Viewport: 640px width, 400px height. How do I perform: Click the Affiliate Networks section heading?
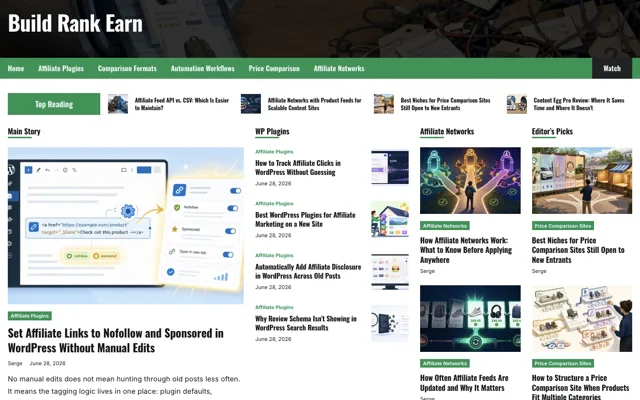click(447, 131)
